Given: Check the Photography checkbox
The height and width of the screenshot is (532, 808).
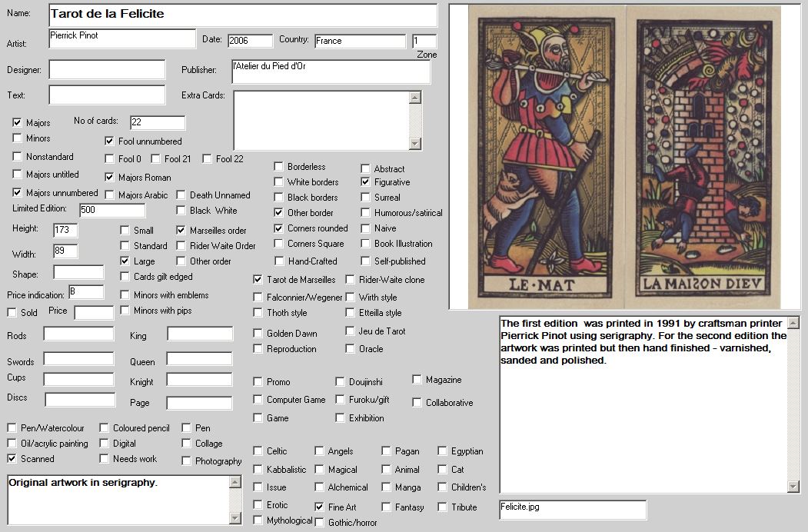Looking at the screenshot, I should (187, 461).
